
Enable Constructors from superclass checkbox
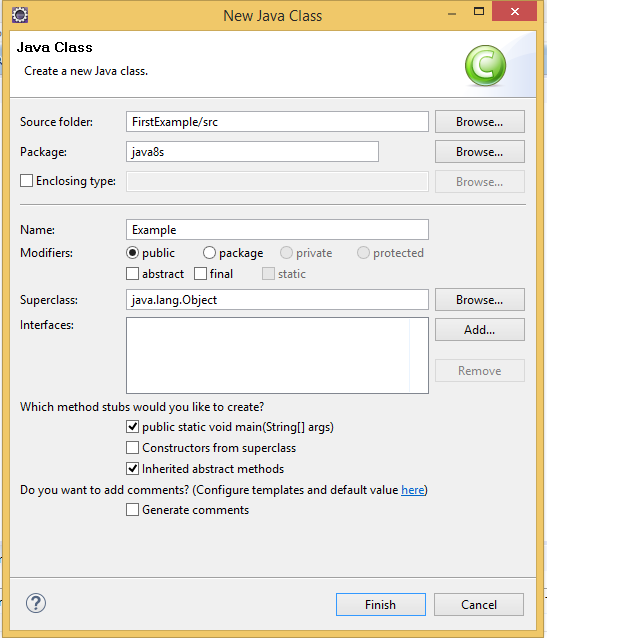[132, 448]
